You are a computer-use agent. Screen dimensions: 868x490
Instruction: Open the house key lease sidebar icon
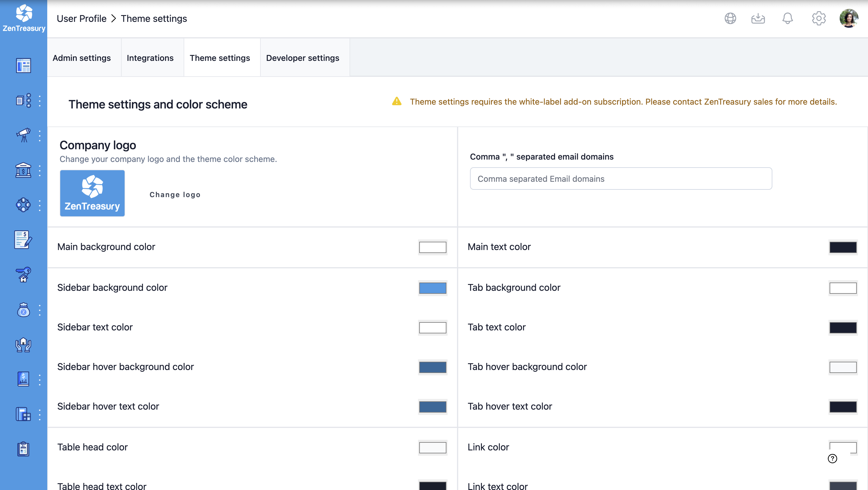click(23, 275)
